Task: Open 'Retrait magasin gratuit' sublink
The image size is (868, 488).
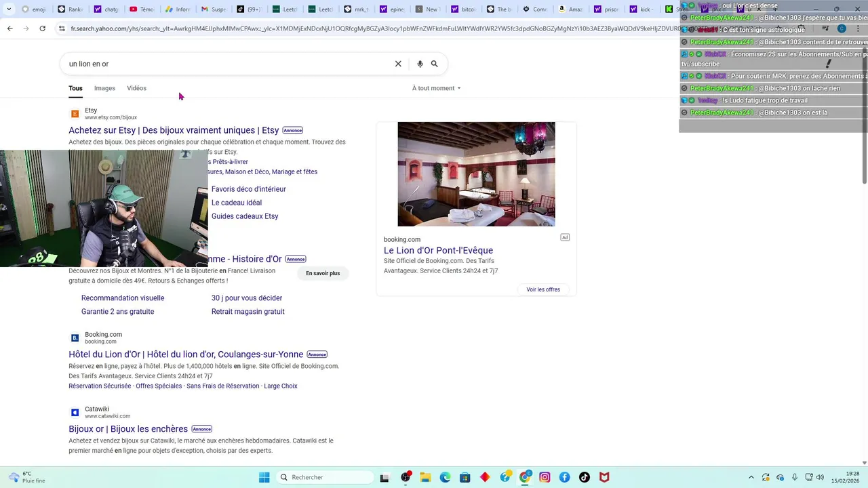Action: pos(248,312)
